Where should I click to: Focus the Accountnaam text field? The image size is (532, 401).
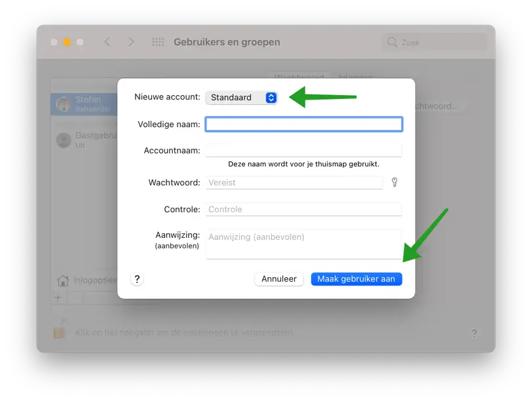[303, 150]
